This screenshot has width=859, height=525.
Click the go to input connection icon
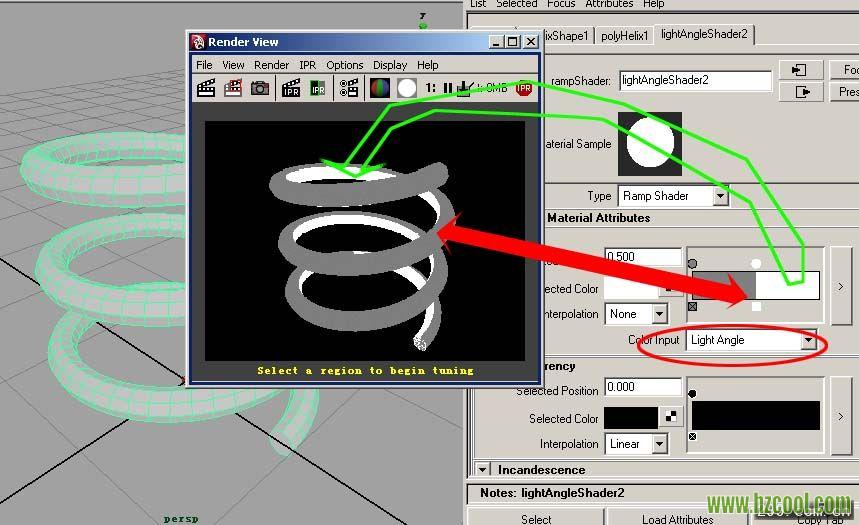[800, 70]
